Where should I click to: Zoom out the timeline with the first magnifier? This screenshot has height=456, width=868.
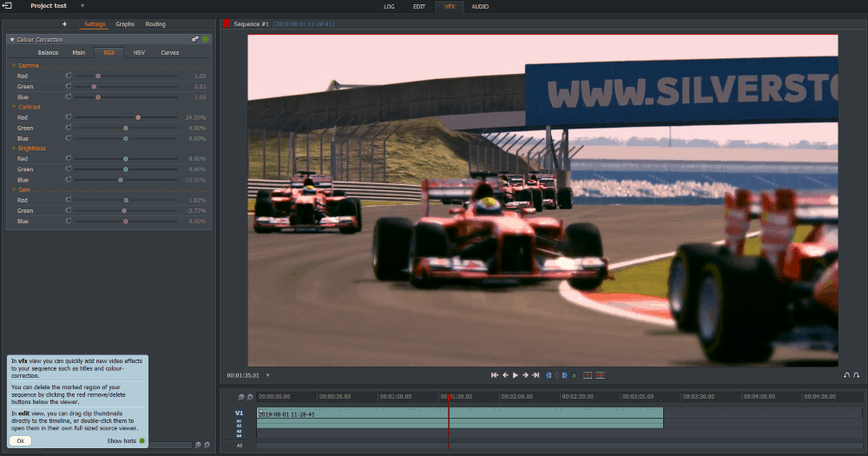pos(240,397)
